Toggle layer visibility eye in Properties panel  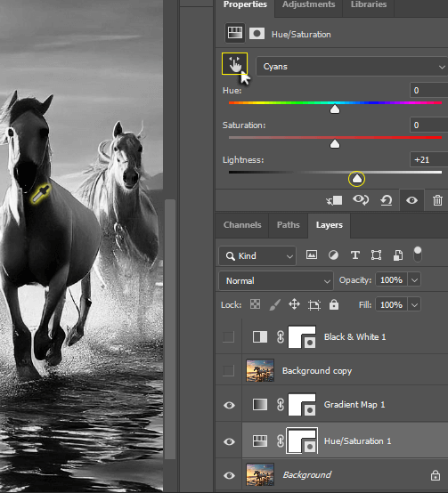click(x=411, y=200)
